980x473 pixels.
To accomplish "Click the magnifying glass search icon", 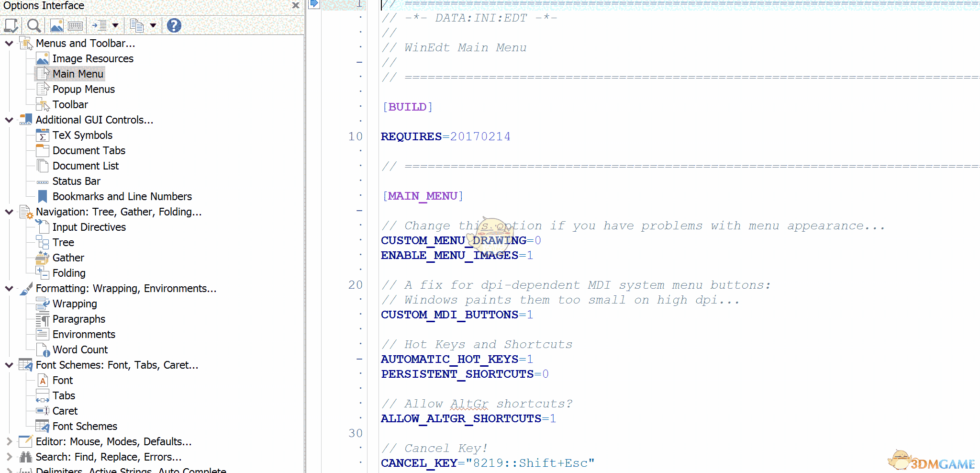I will [33, 25].
